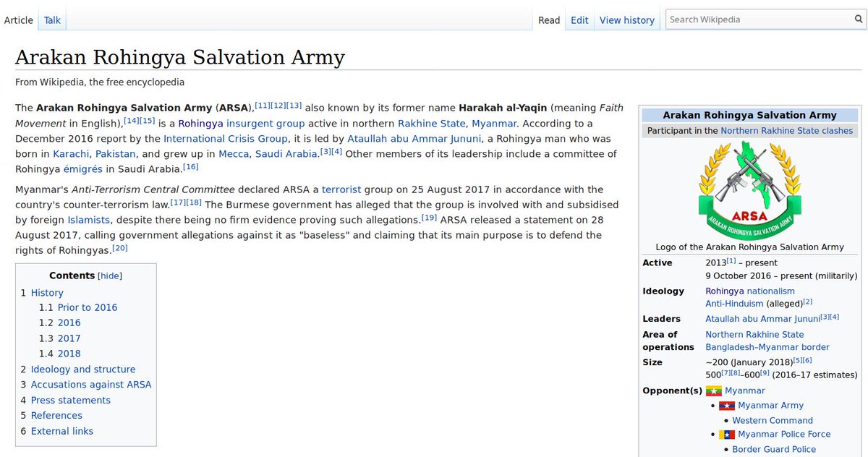The height and width of the screenshot is (457, 868).
Task: Jump to the 2018 subsection
Action: click(x=69, y=354)
